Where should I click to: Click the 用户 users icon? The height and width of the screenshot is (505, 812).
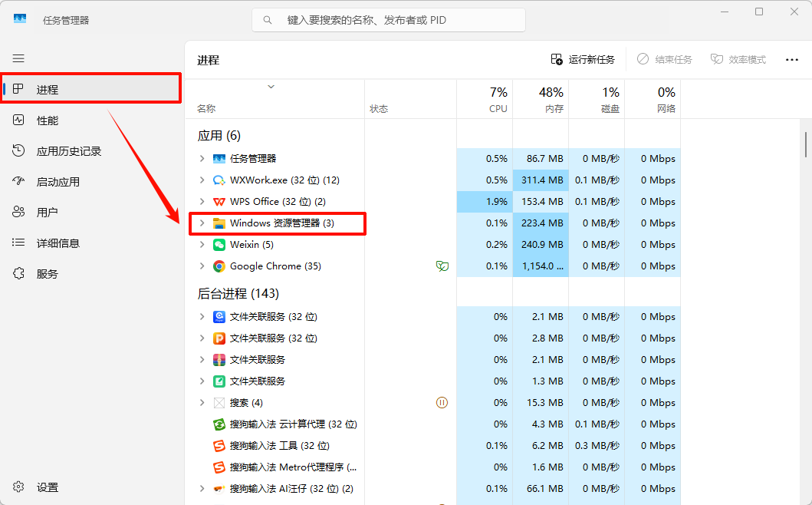(18, 212)
